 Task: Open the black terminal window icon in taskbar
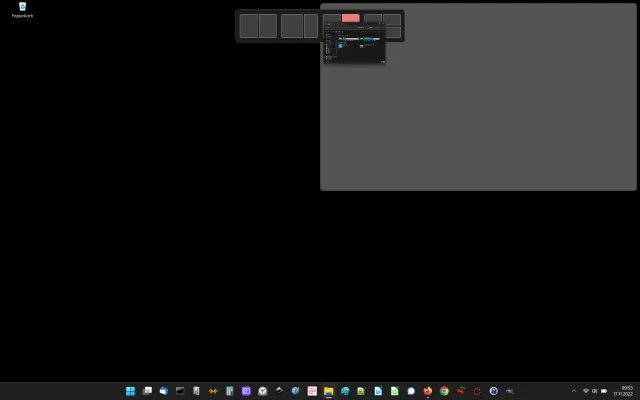pos(180,391)
